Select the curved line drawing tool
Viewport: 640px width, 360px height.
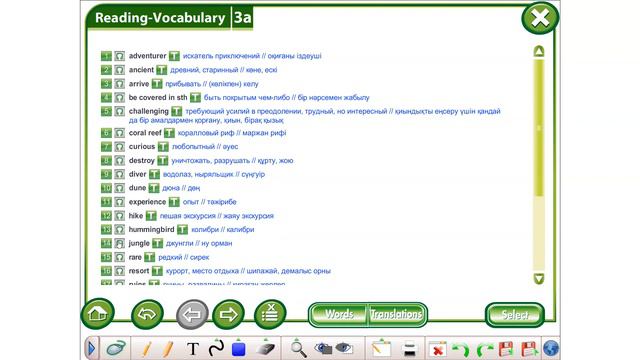tap(216, 348)
